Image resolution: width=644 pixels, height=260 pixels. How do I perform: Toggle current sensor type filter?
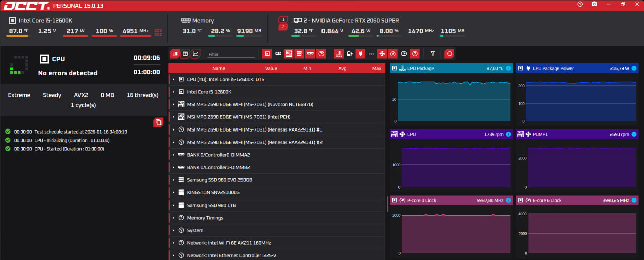(371, 53)
